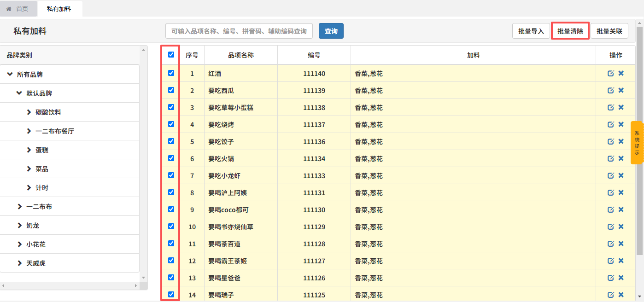
Task: Click the search input for item name
Action: tap(239, 31)
